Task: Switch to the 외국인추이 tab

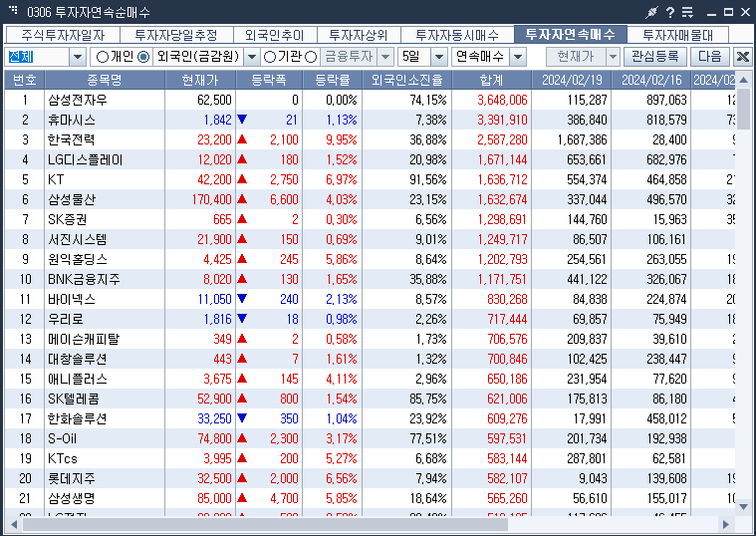Action: (275, 35)
